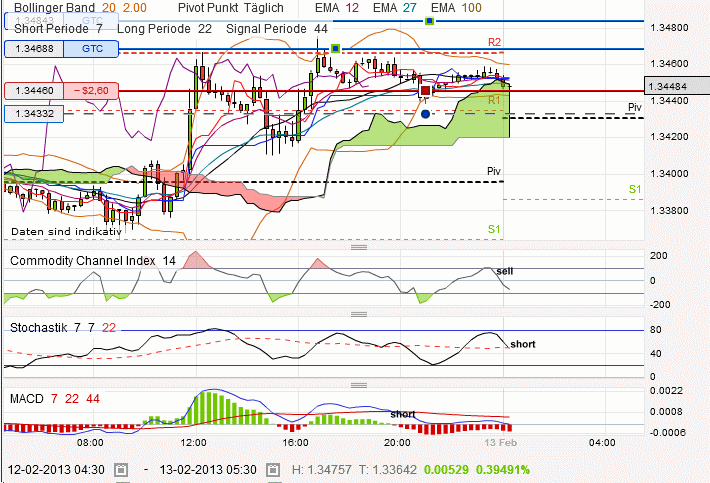Click the 1.33800 price axis label
The height and width of the screenshot is (483, 710).
pyautogui.click(x=669, y=210)
